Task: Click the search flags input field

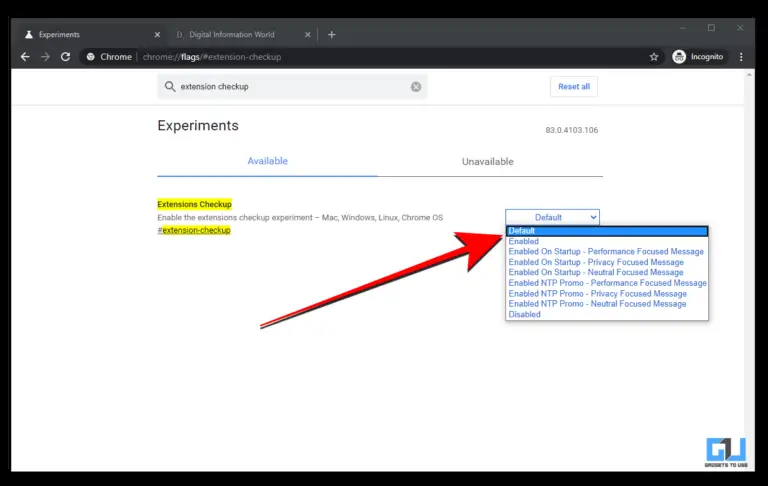Action: pos(290,87)
